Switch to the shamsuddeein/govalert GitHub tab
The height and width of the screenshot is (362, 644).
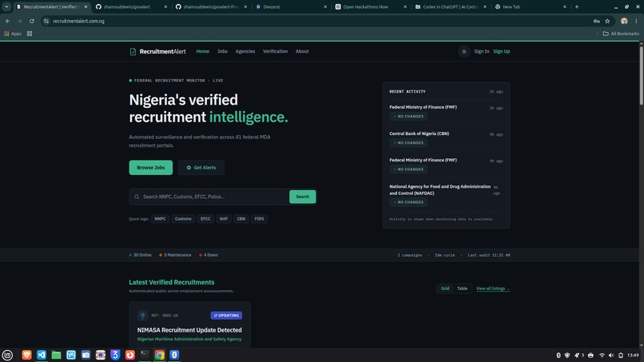130,6
